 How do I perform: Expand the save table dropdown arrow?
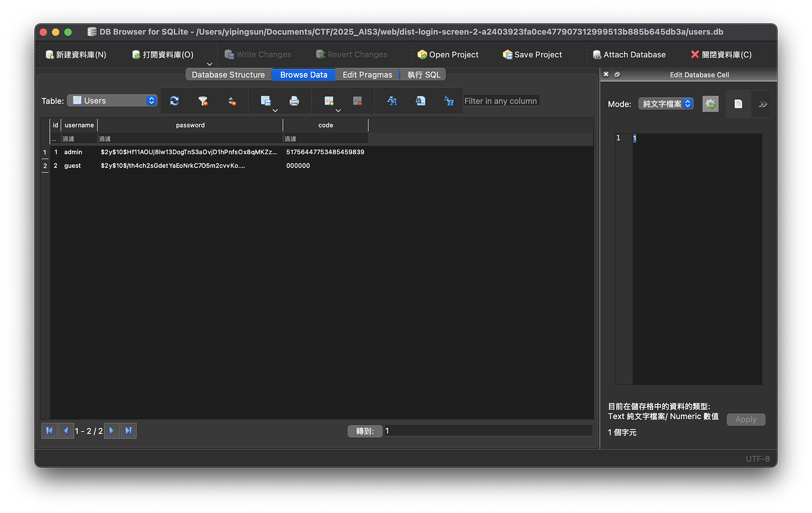pyautogui.click(x=275, y=110)
